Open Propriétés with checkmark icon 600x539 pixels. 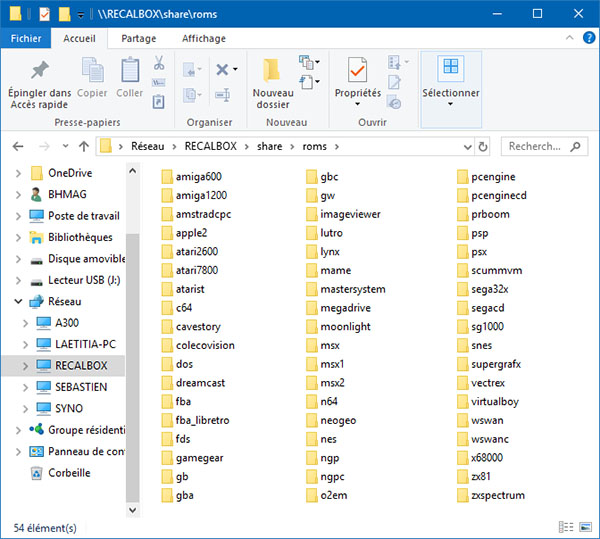pyautogui.click(x=357, y=70)
